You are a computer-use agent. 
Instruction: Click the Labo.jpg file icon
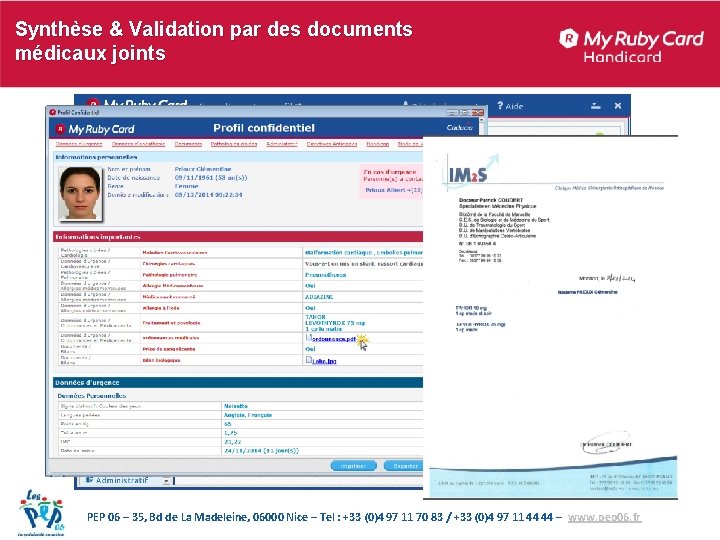point(309,360)
